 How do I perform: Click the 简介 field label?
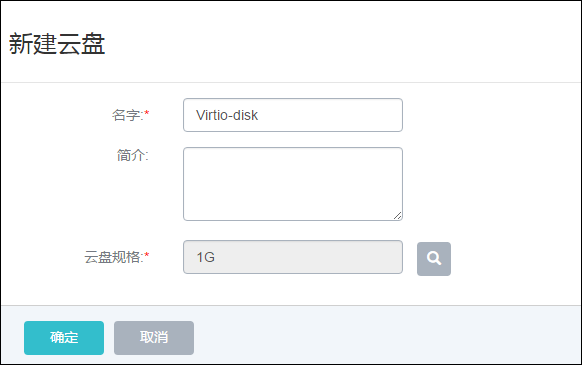[133, 155]
